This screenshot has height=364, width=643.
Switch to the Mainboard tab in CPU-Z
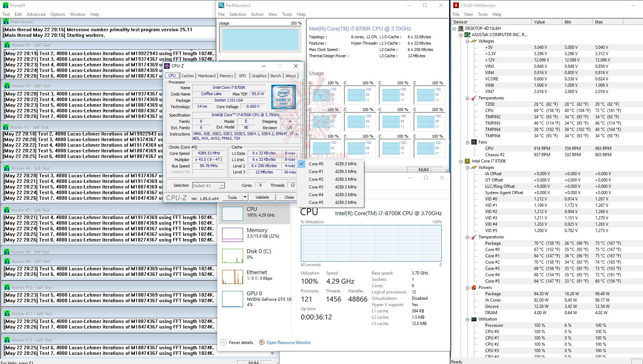(207, 76)
